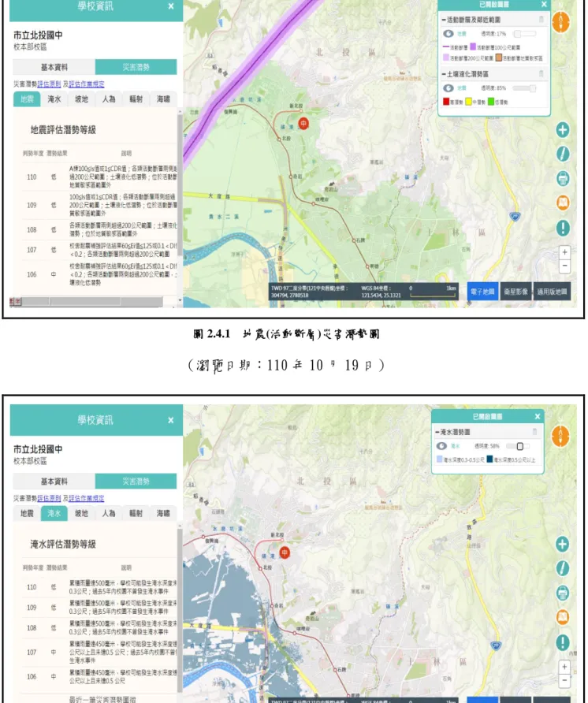
Task: Delete the 土壤液化潛勢區 layer with its trash icon
Action: pyautogui.click(x=541, y=73)
